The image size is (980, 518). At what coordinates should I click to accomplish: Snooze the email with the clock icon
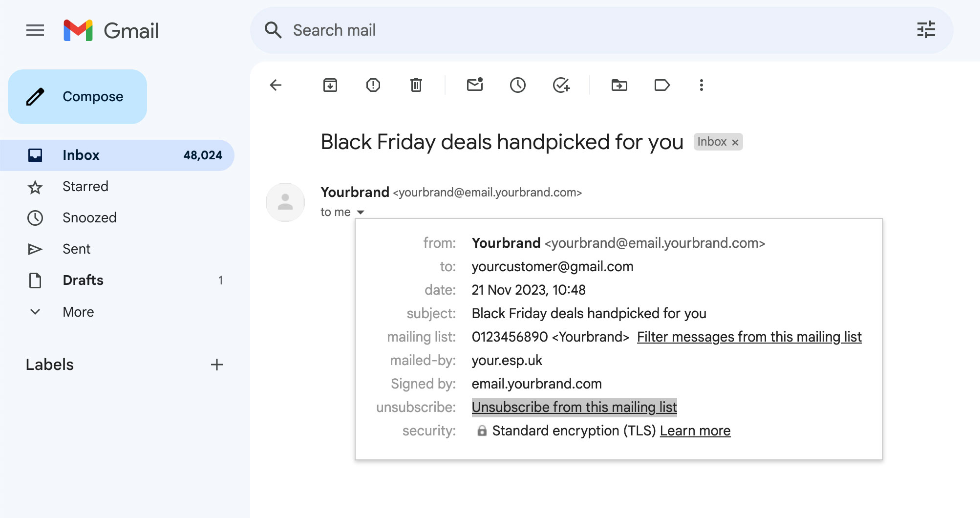(518, 85)
